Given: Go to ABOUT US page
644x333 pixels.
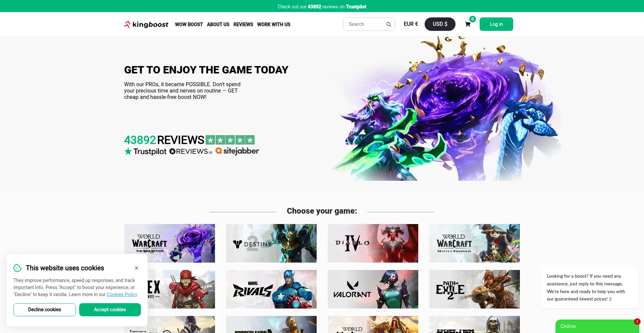Looking at the screenshot, I should point(218,24).
